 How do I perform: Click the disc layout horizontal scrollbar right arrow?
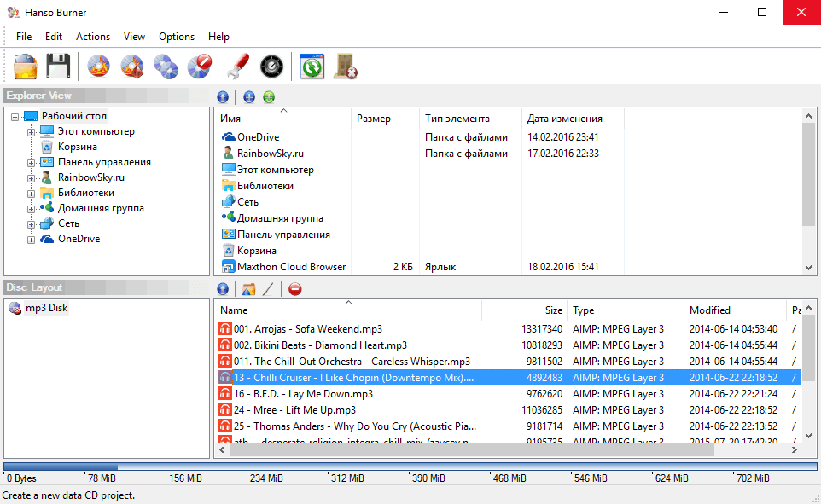795,449
